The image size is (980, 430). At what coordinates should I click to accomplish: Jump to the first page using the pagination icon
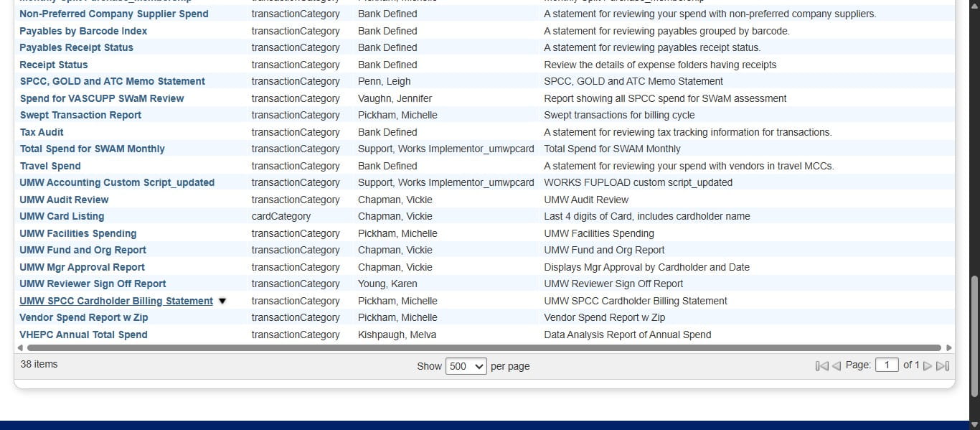[x=821, y=365]
